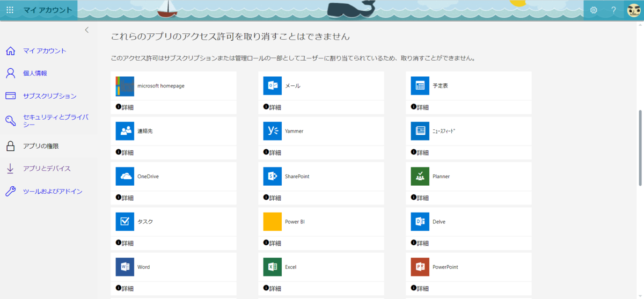Click the Planner app icon

pos(420,177)
